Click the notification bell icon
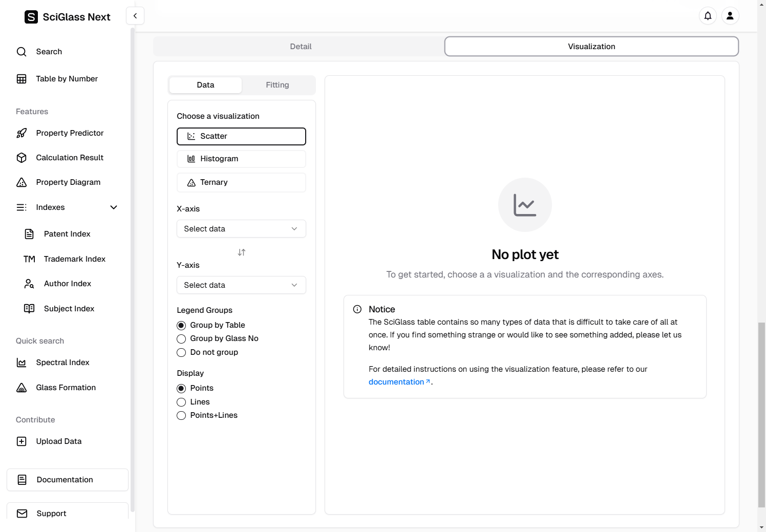The width and height of the screenshot is (766, 532). [708, 16]
